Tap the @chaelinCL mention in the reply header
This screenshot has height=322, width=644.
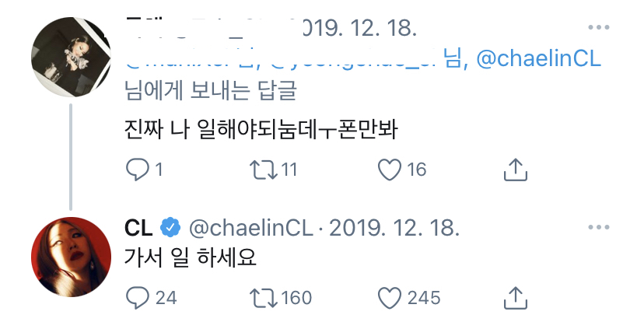538,60
